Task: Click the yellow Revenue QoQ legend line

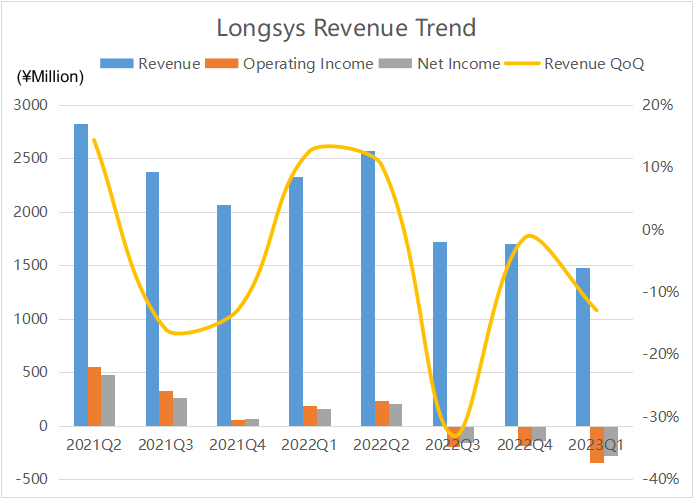Action: tap(522, 64)
